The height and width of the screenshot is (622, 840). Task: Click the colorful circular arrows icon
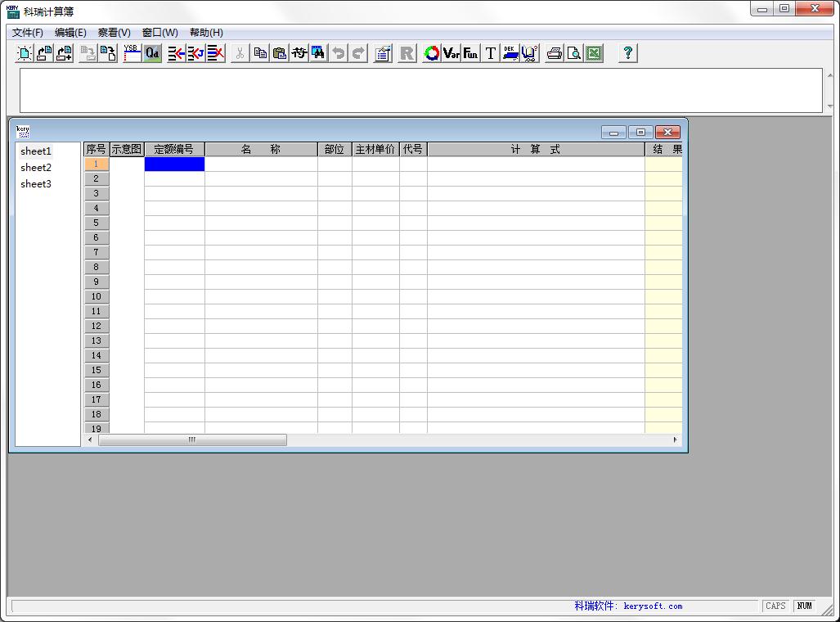coord(432,53)
